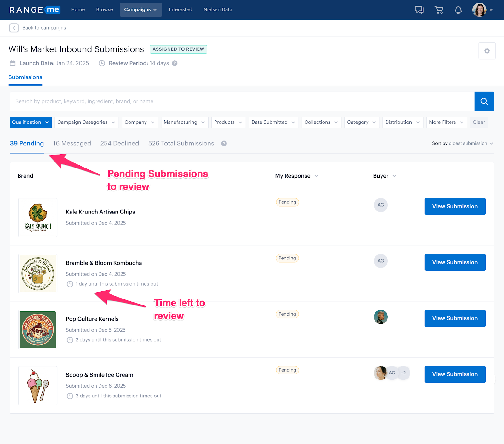Expand the More Filters dropdown
Image resolution: width=504 pixels, height=444 pixels.
446,122
